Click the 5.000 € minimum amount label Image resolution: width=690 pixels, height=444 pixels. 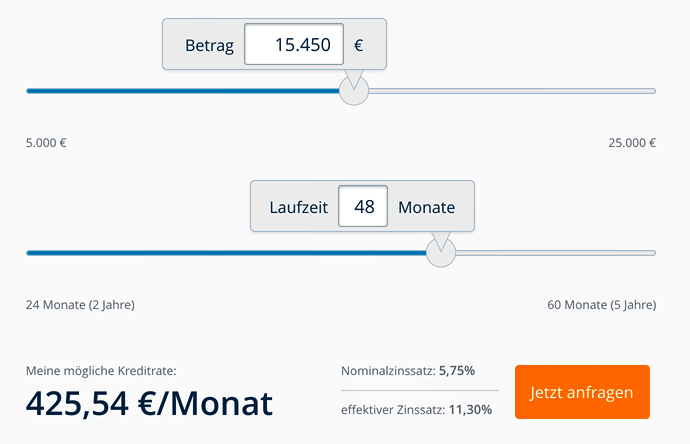tap(46, 143)
